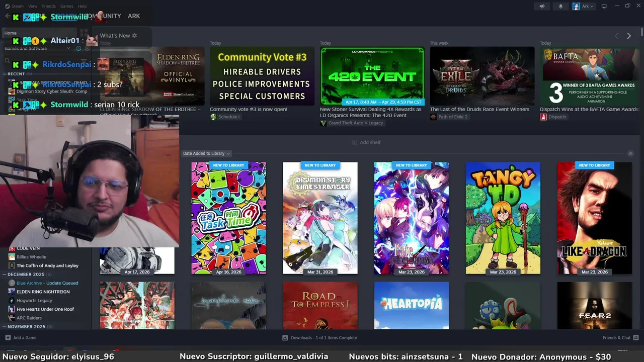644x362 pixels.
Task: Click the Schedule I game icon
Action: (x=213, y=117)
